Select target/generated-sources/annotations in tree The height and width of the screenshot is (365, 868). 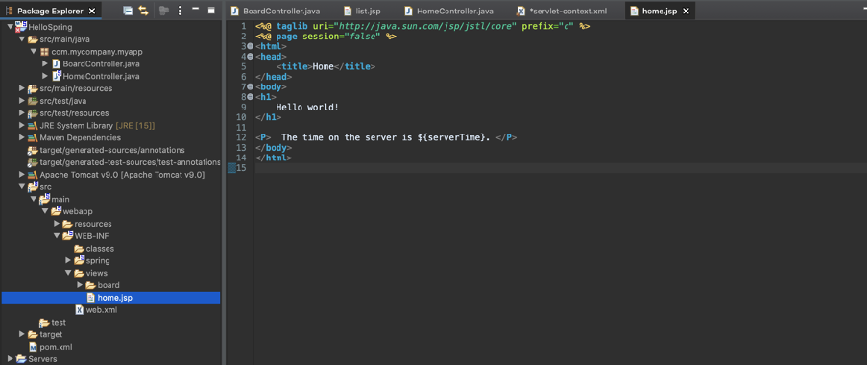111,150
